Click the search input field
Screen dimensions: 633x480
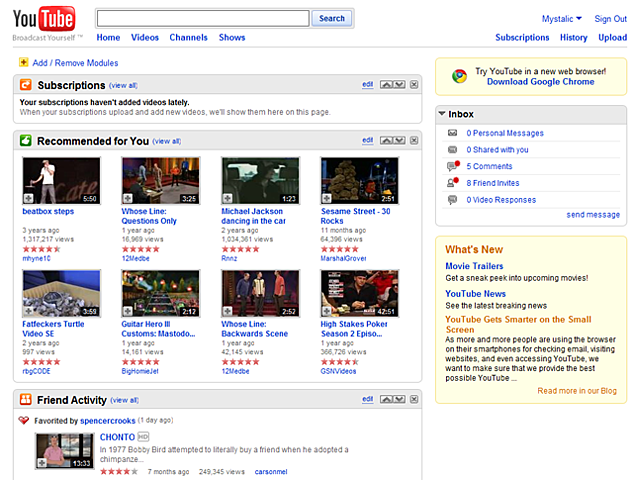[203, 18]
